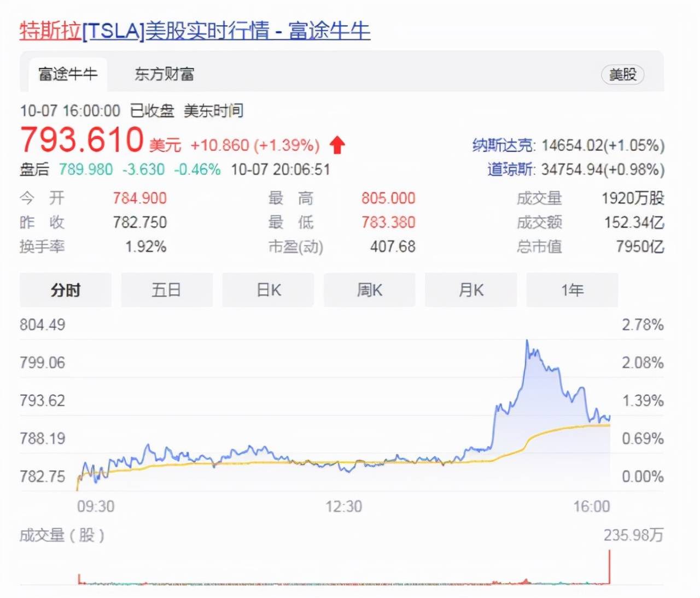Click the 美股 market badge button
This screenshot has width=700, height=598.
click(x=623, y=74)
